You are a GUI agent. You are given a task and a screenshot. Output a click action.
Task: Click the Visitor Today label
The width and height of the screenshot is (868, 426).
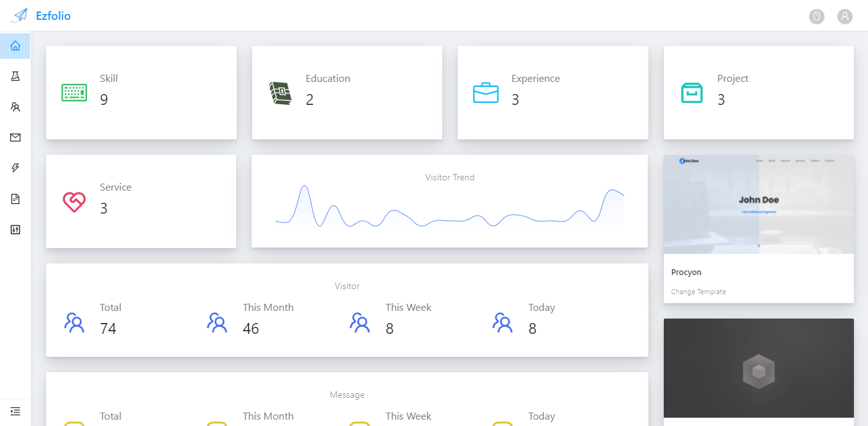point(542,308)
